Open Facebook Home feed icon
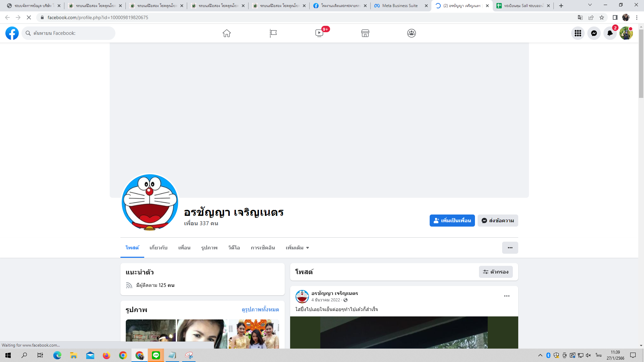 coord(227,33)
